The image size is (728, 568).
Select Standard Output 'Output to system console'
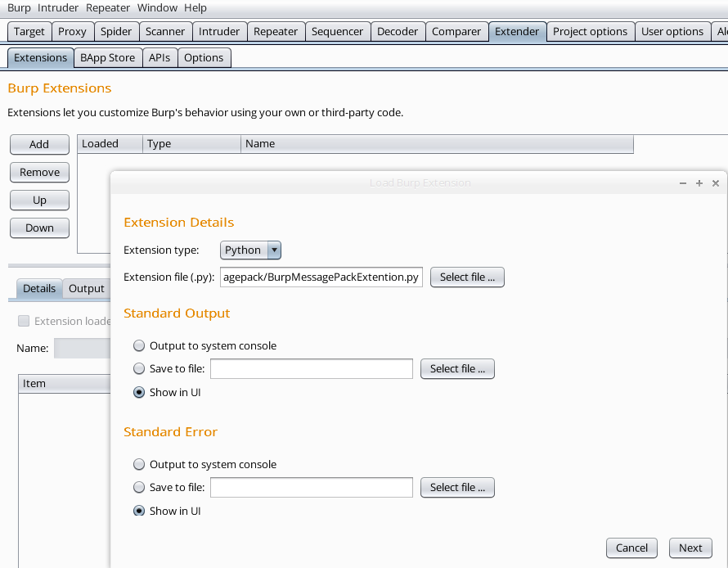coord(139,346)
